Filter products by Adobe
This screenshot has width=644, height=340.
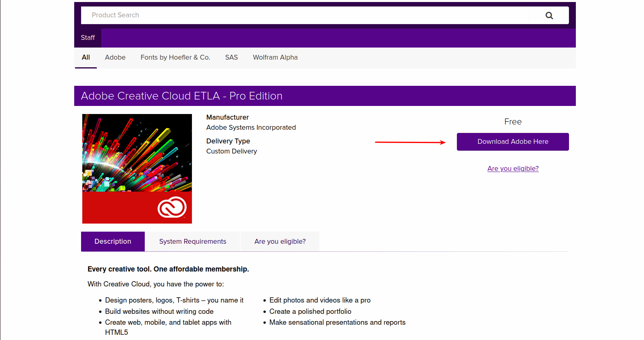click(115, 58)
